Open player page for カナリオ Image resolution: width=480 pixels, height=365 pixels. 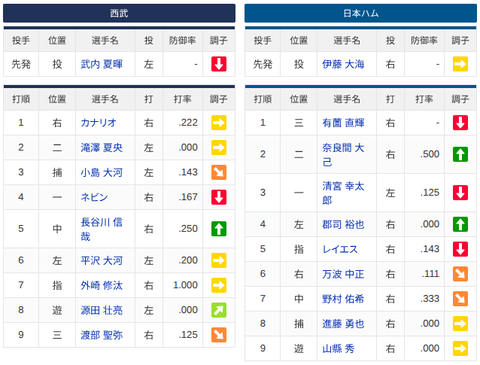[98, 123]
